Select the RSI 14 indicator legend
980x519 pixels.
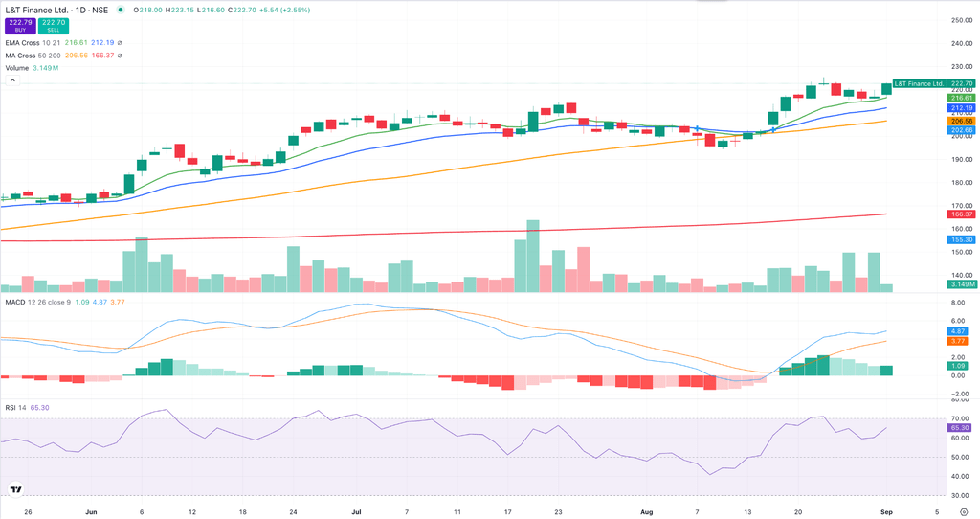17,408
